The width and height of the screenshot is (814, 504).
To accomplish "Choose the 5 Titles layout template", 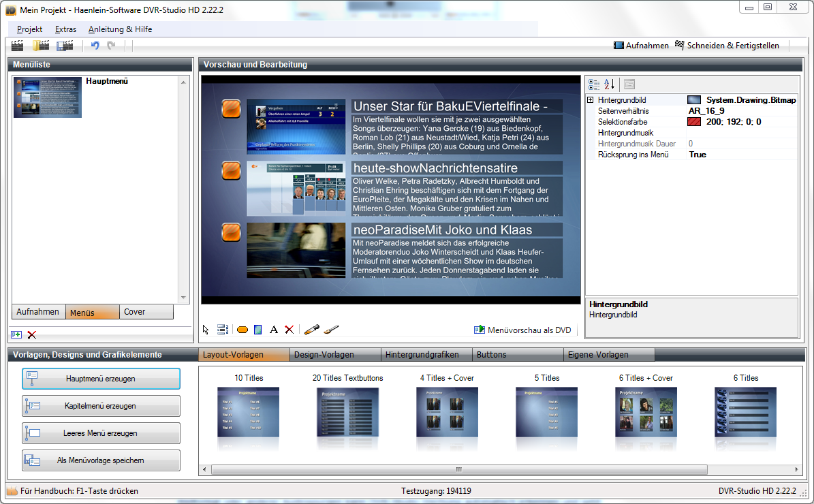I will coord(547,411).
